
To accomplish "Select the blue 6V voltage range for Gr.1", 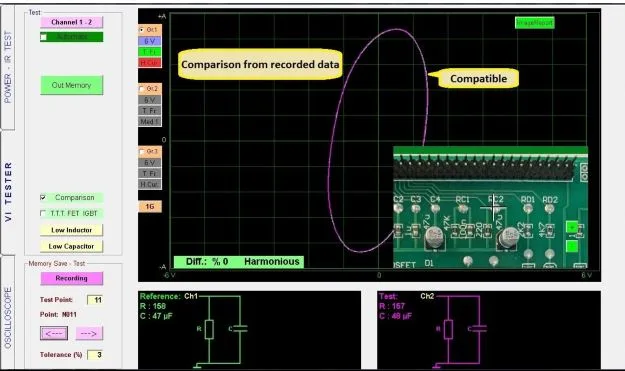I will pos(149,41).
